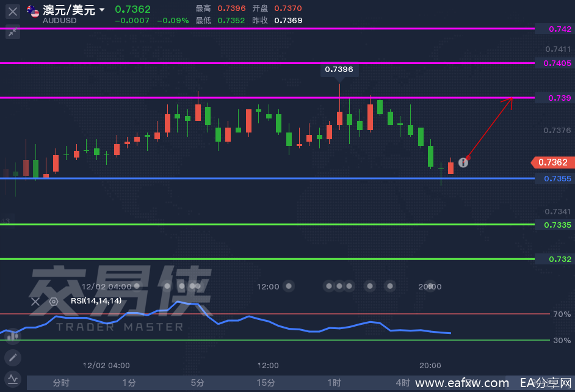Click the RSI 30% level label

(562, 340)
